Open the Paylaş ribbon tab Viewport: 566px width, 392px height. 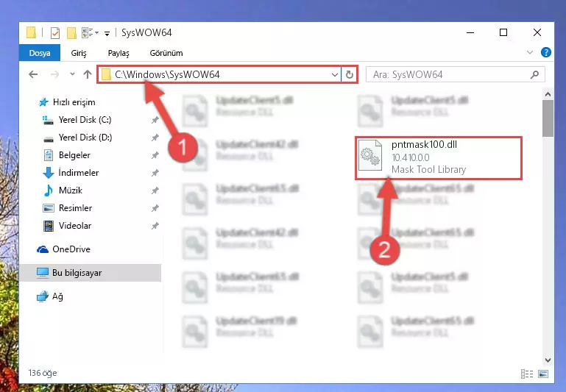click(x=118, y=53)
